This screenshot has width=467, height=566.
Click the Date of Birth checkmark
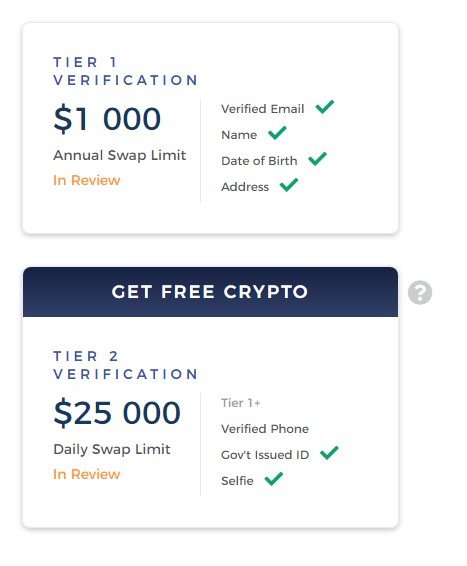click(318, 159)
